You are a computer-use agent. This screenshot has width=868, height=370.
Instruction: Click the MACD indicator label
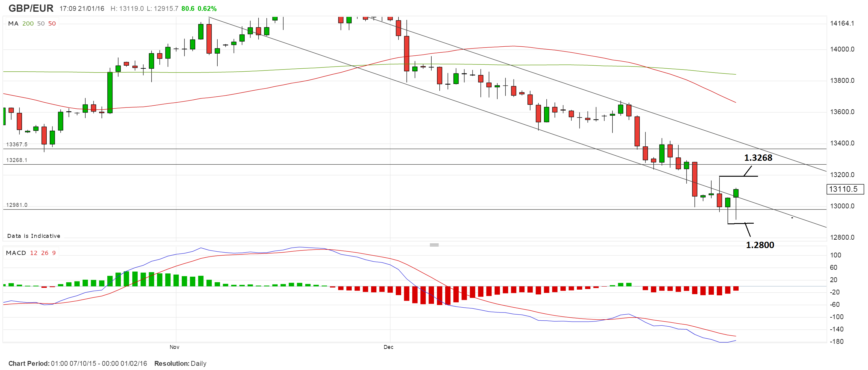(x=16, y=253)
